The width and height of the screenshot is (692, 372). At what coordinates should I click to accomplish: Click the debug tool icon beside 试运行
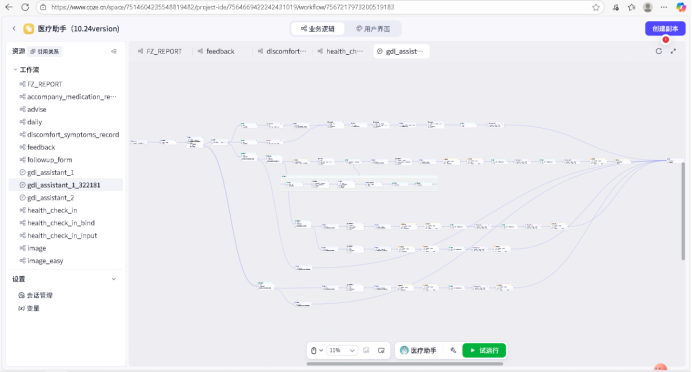pos(453,350)
